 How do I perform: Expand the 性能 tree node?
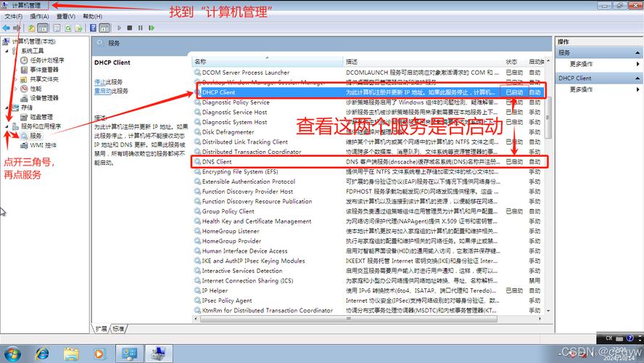(16, 89)
